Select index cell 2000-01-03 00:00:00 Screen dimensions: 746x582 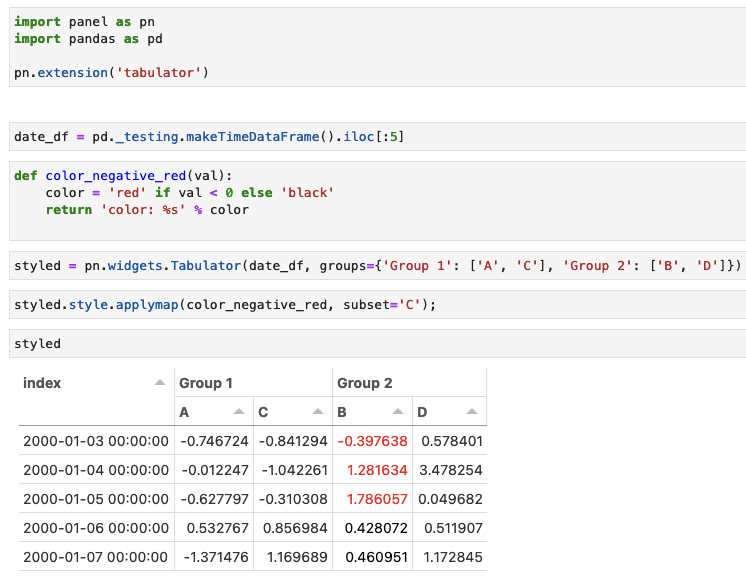[x=96, y=441]
